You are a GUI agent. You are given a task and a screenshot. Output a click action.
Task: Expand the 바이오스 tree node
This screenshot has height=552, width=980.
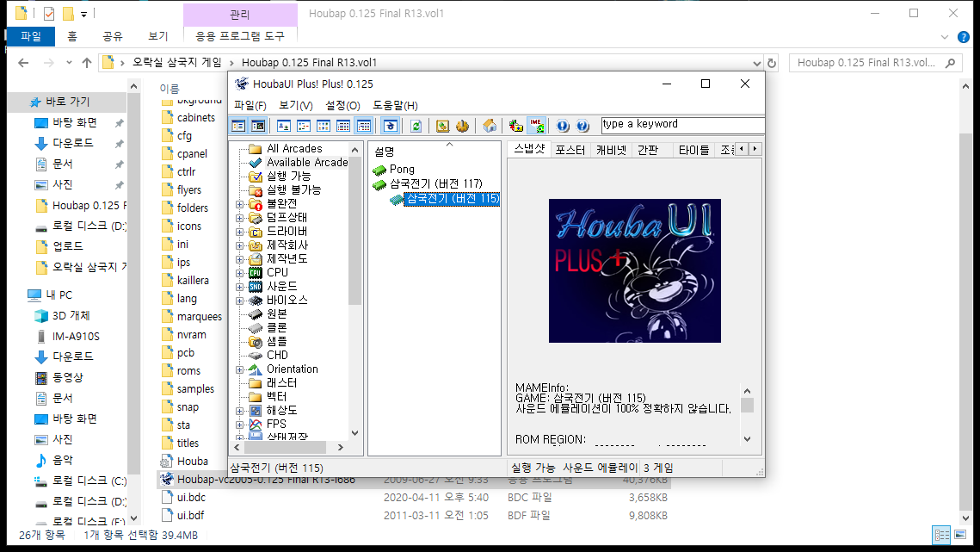(x=239, y=301)
